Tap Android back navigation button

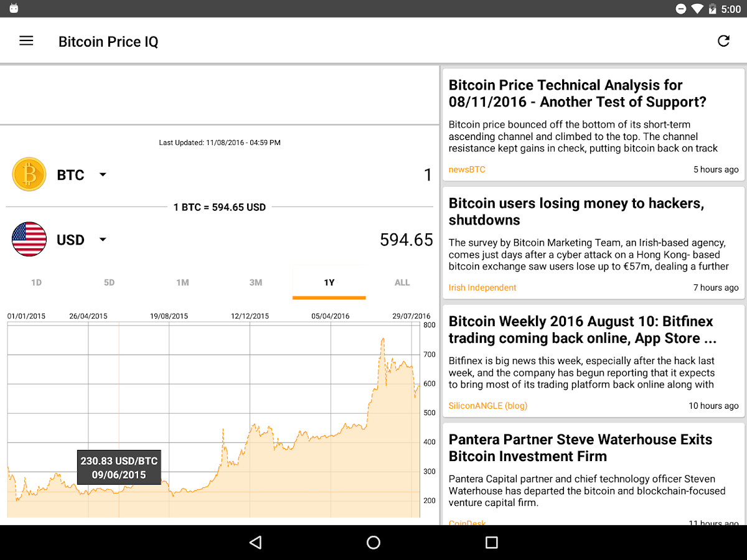[255, 543]
